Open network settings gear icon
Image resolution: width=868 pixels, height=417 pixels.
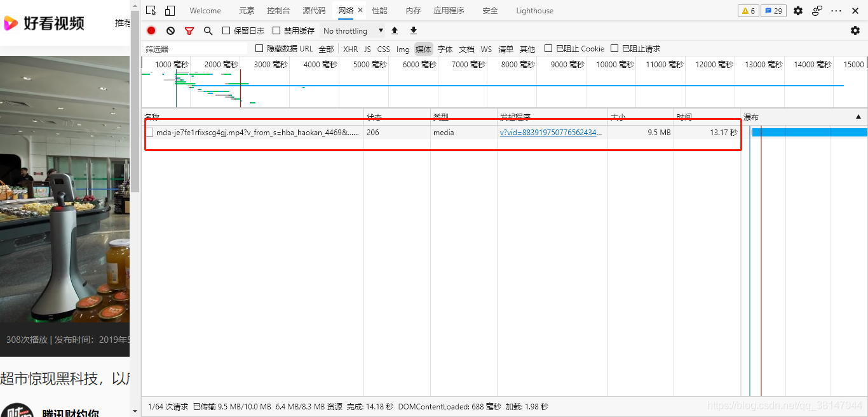click(855, 30)
